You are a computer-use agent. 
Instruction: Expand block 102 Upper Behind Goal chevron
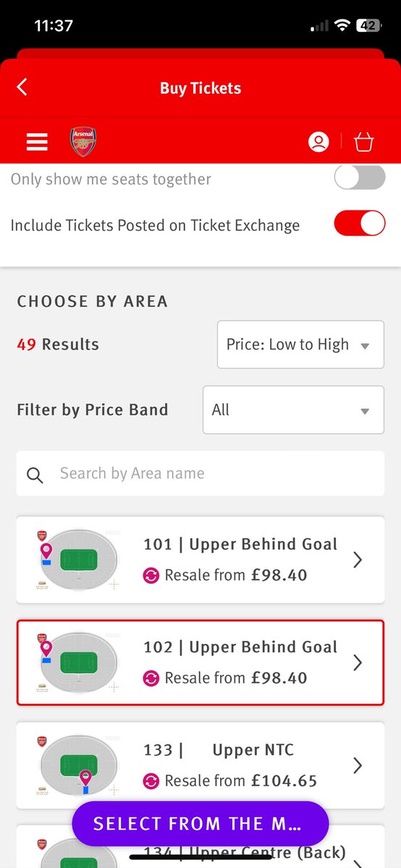click(x=357, y=663)
